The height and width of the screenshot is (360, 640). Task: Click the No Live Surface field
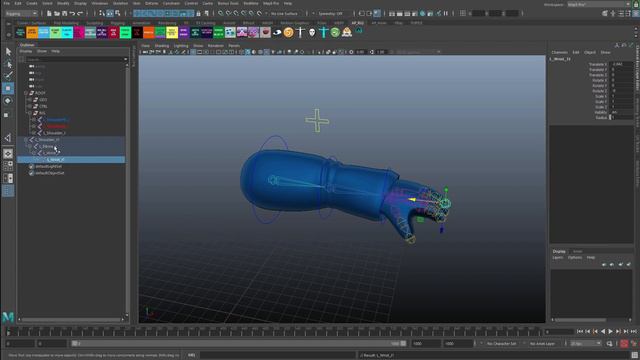pos(284,13)
